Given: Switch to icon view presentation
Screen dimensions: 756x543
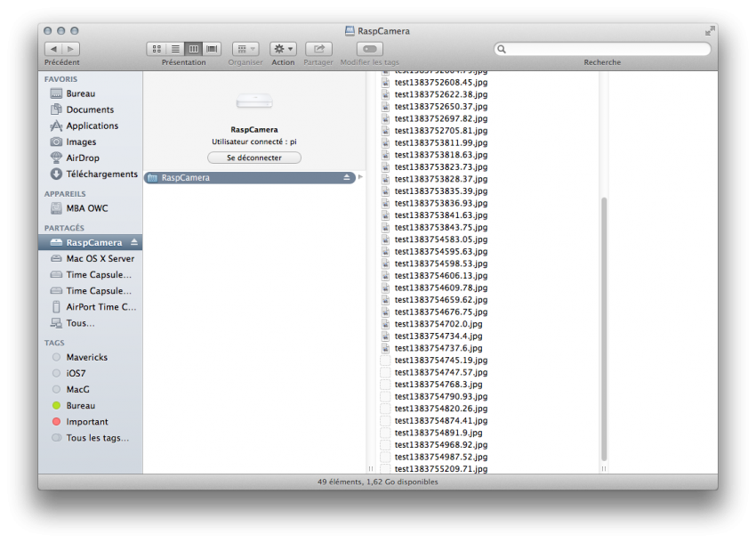Looking at the screenshot, I should click(157, 49).
